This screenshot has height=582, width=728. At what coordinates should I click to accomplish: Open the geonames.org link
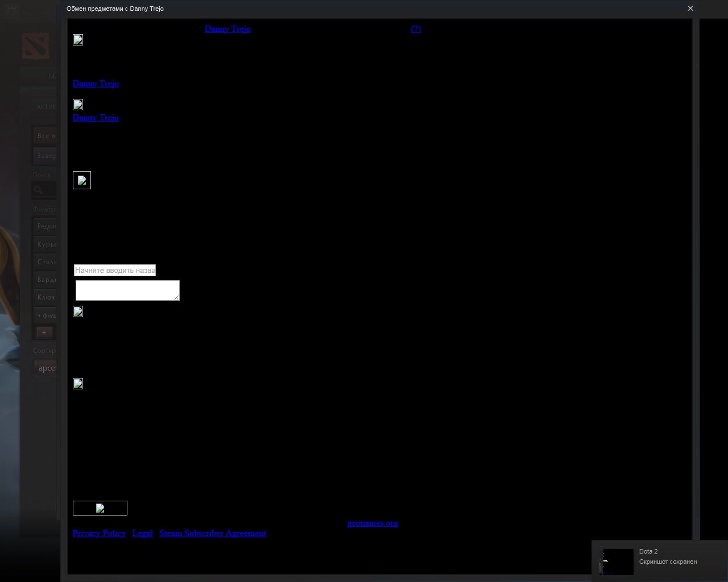pyautogui.click(x=373, y=523)
